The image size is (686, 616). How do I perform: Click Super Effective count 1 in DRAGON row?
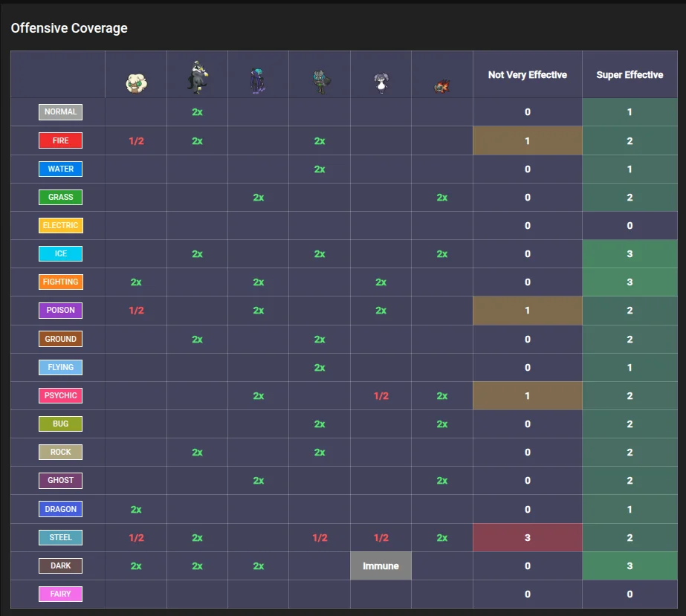pos(630,509)
